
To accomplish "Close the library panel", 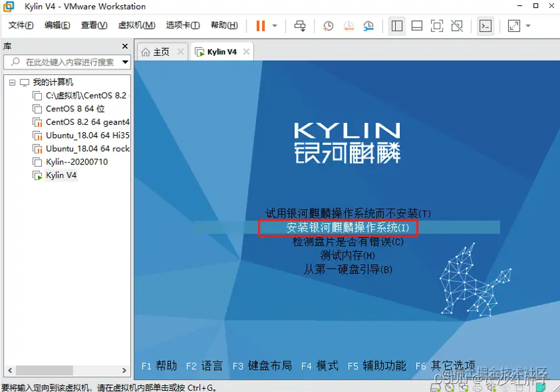I will [124, 46].
